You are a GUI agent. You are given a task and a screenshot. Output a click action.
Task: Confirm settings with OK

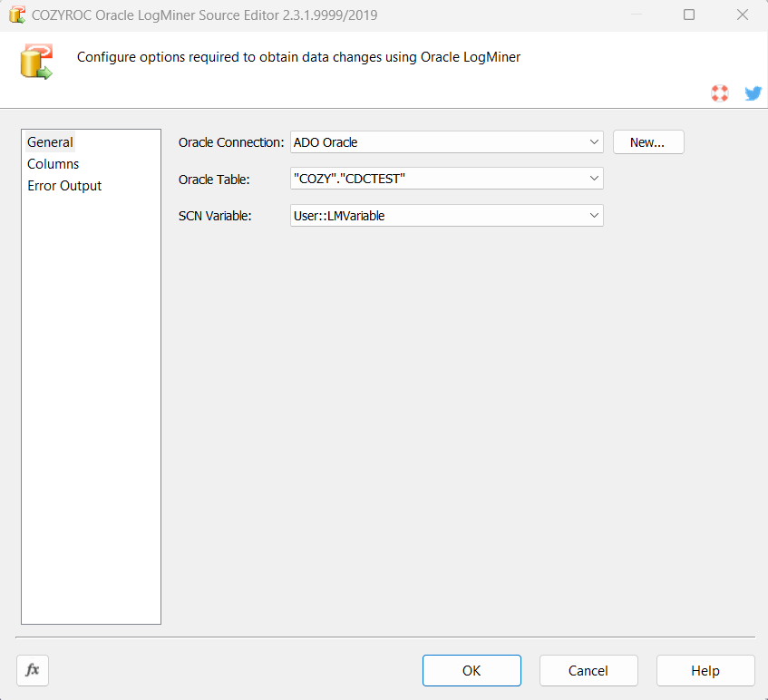471,670
